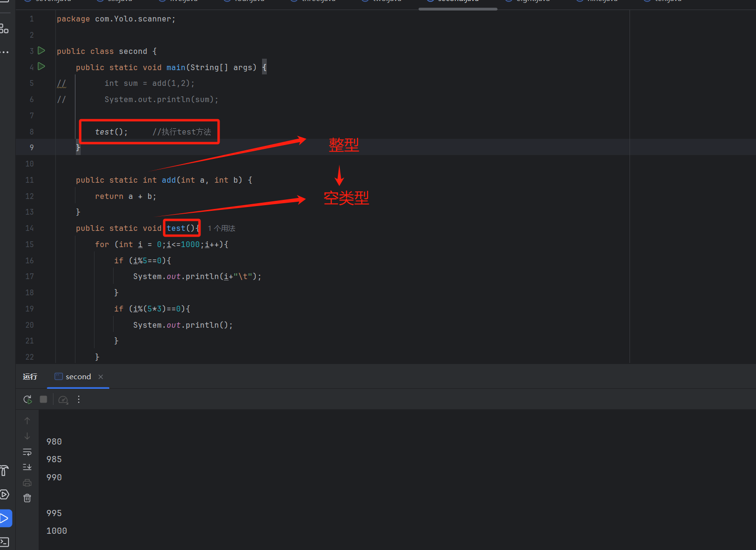Click console output value 990
756x550 pixels.
tap(54, 477)
